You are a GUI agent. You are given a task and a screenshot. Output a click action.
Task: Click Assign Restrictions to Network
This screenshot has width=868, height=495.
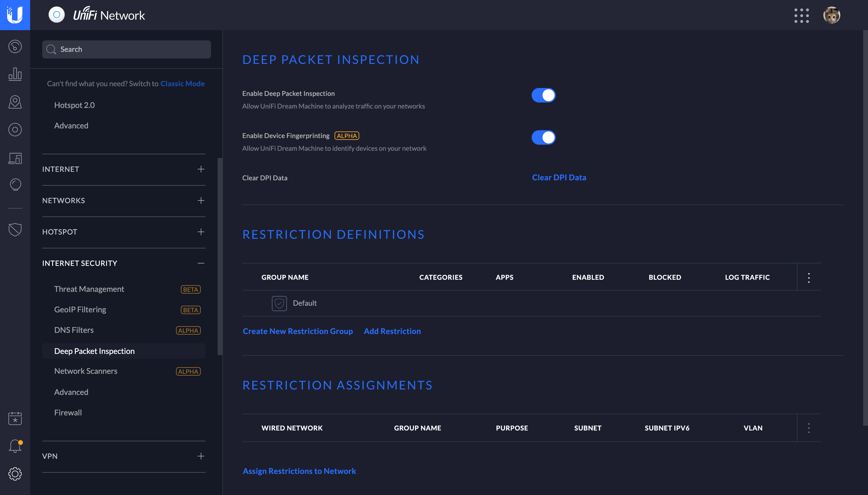tap(299, 471)
